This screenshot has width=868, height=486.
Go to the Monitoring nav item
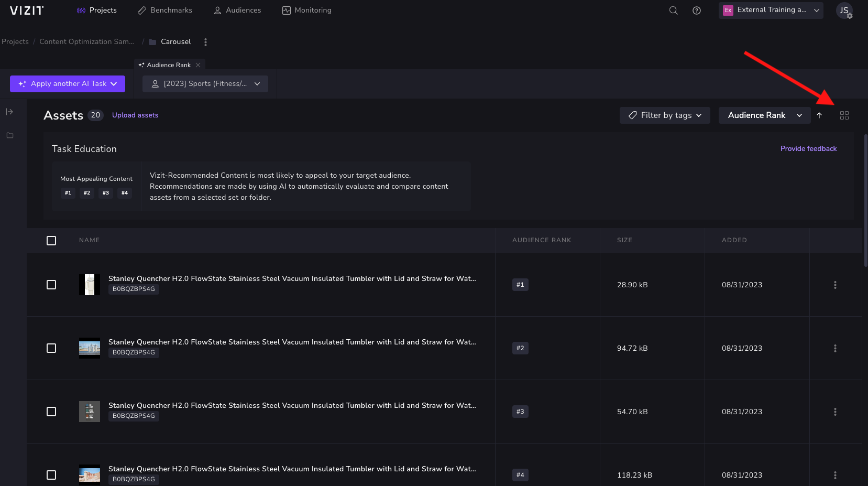coord(307,10)
